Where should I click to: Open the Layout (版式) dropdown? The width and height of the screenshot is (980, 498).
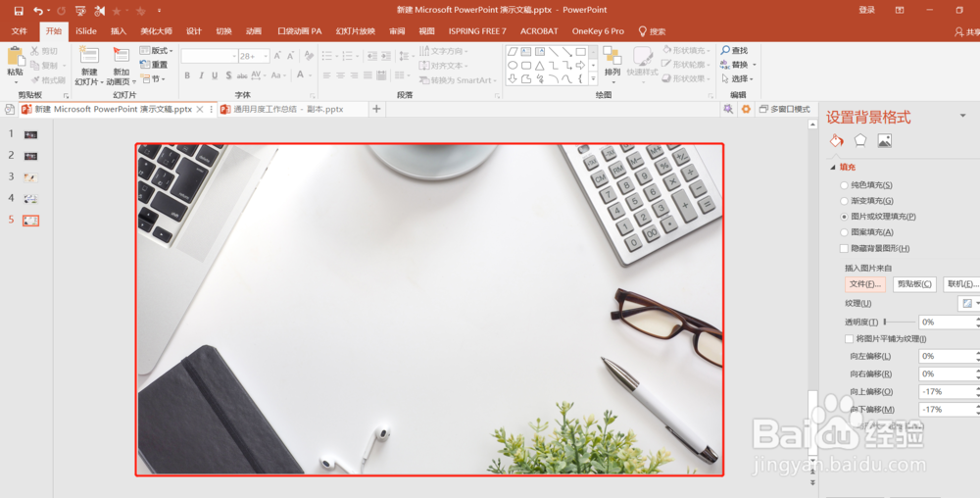(156, 50)
